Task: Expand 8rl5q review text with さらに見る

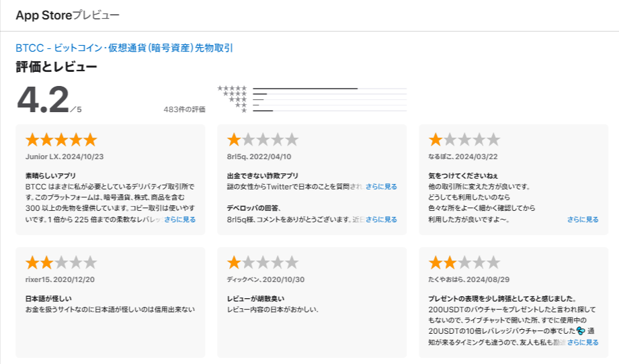Action: (381, 187)
